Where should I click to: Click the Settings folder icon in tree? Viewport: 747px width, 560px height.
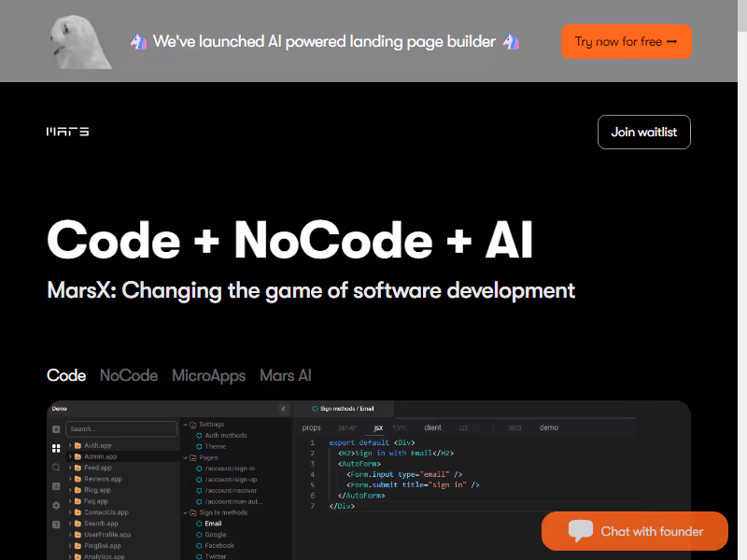tap(193, 425)
